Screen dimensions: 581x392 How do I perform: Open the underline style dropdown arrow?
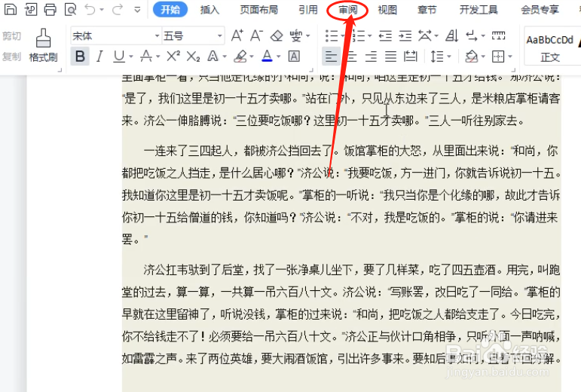click(131, 57)
